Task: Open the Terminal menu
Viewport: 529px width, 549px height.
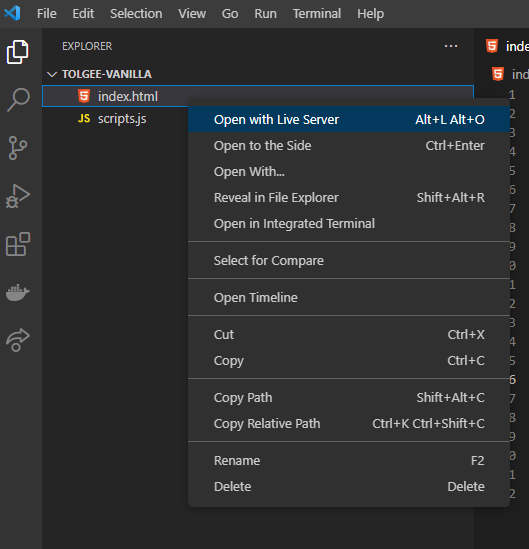Action: 317,14
